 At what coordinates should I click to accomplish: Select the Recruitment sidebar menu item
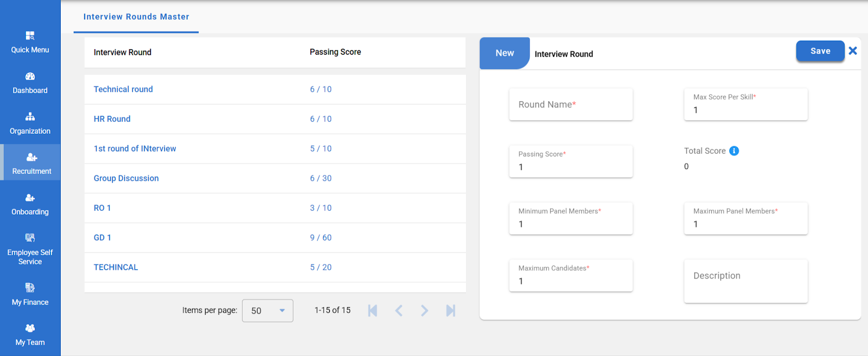coord(31,163)
